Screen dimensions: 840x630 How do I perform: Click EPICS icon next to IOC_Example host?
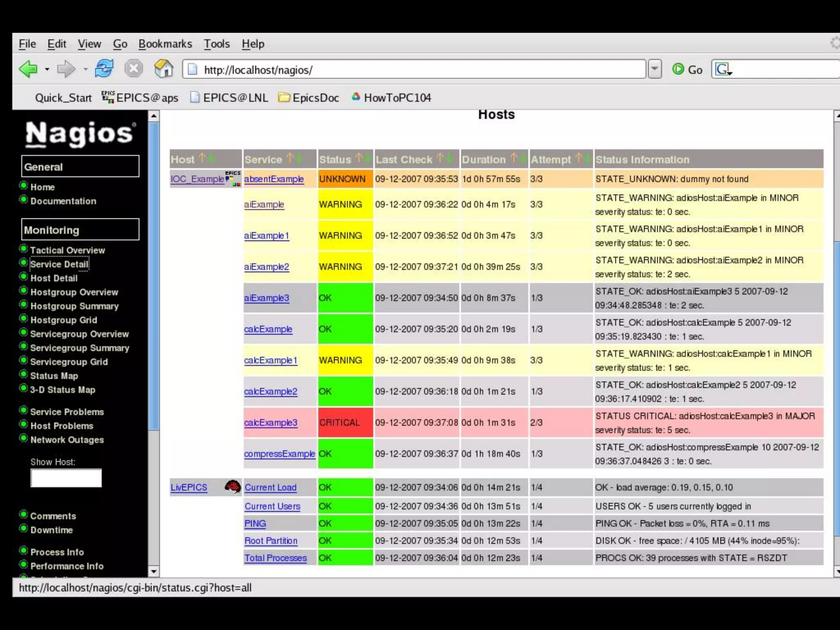(x=233, y=178)
